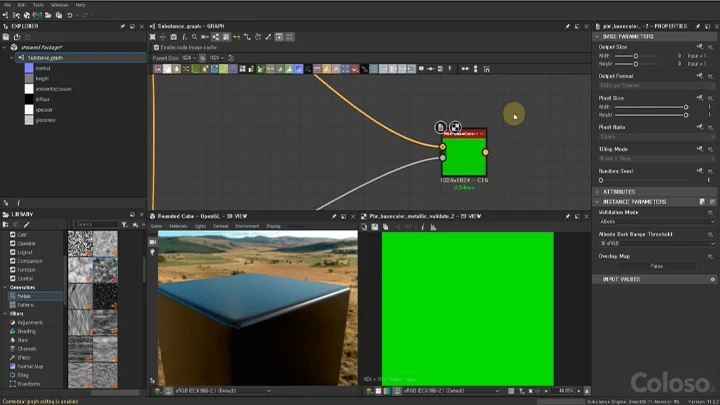
Task: Click the fit graph to view icon
Action: pos(152,37)
